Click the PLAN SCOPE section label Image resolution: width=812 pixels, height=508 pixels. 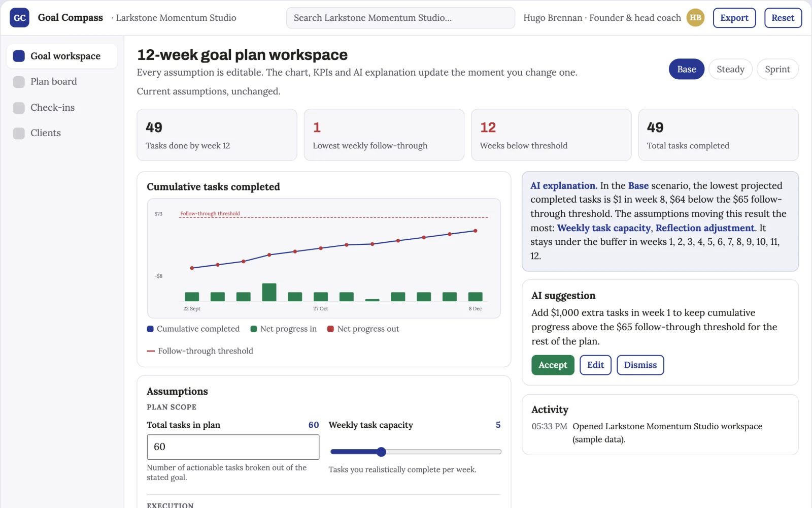point(172,407)
